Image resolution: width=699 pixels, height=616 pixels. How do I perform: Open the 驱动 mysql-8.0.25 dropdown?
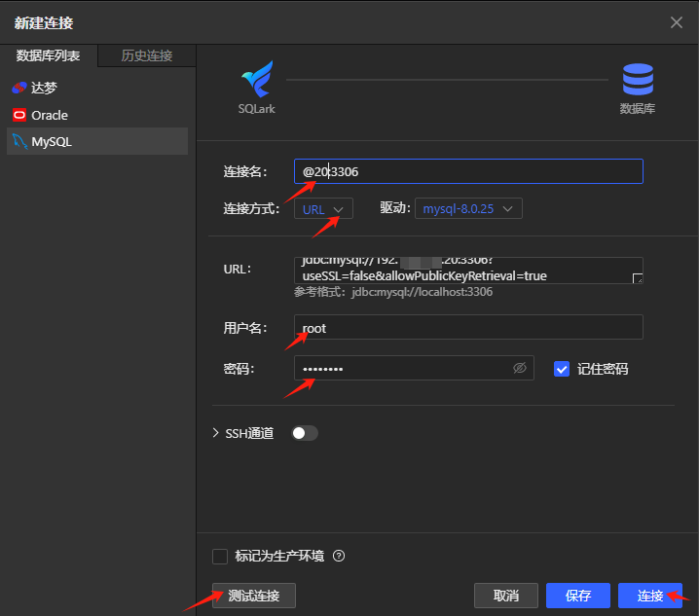tap(468, 208)
